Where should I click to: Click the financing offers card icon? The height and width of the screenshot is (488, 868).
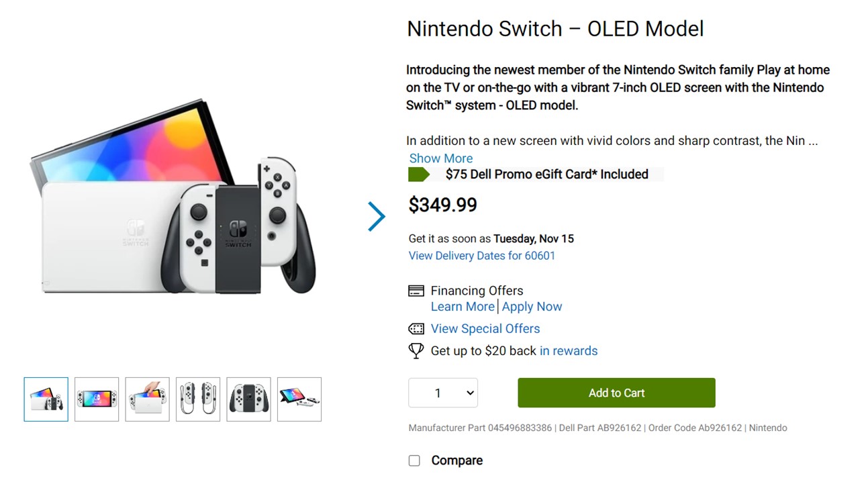pos(416,291)
